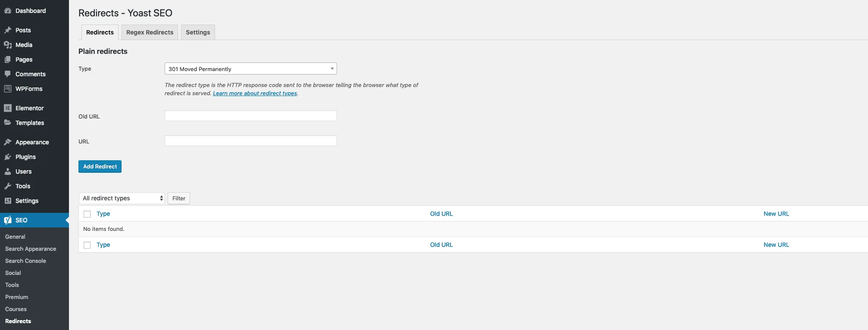Sort by Type in the table header

[103, 214]
